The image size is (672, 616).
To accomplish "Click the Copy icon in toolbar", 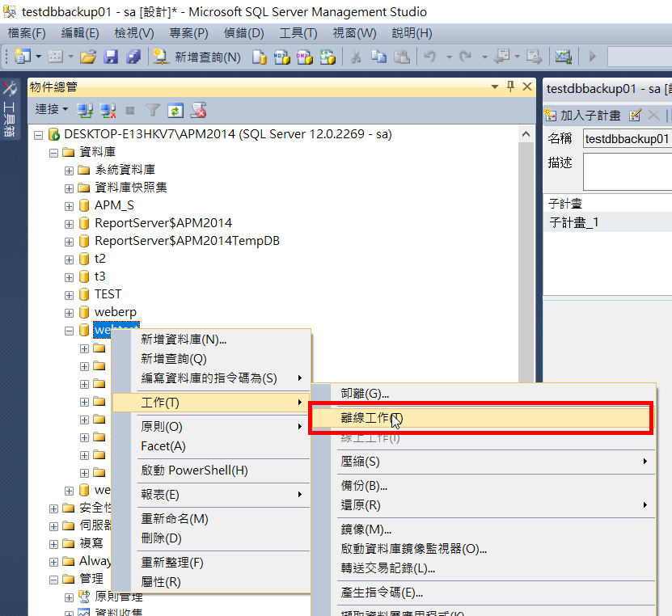I will (378, 57).
